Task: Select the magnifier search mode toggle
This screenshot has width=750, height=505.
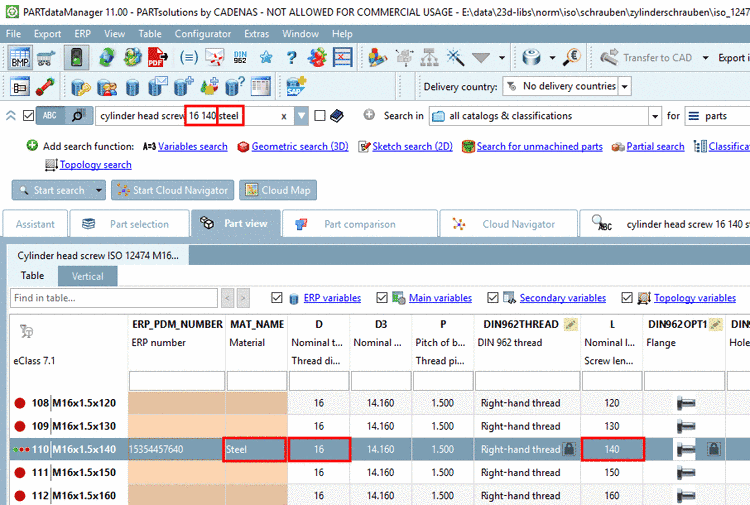Action: [78, 115]
